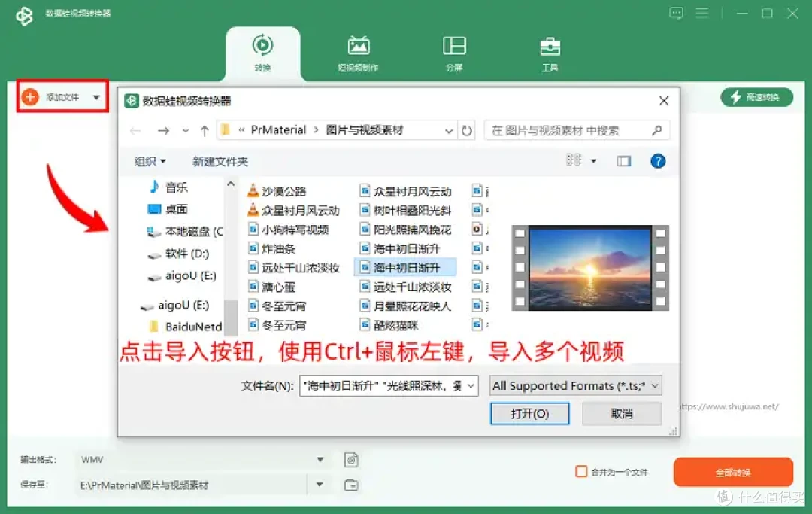Image resolution: width=812 pixels, height=514 pixels.
Task: Select the top-level aigoU (E:) entry
Action: [x=175, y=305]
